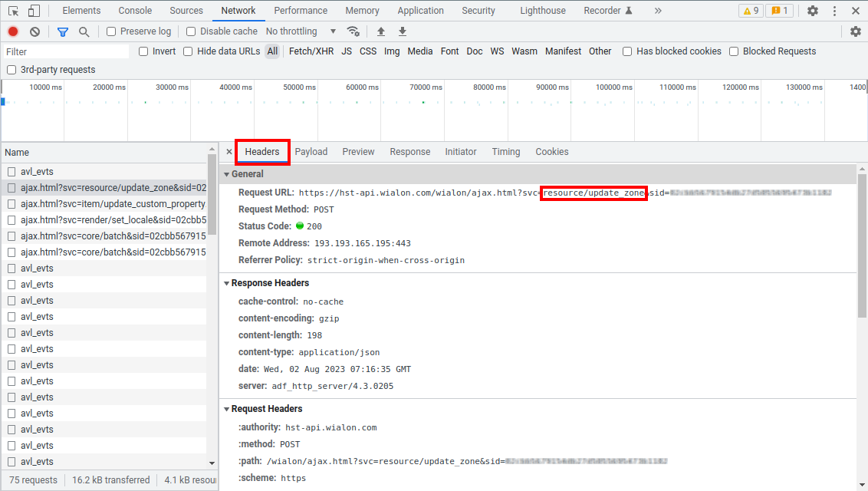
Task: Open the network search magnifier
Action: 84,31
